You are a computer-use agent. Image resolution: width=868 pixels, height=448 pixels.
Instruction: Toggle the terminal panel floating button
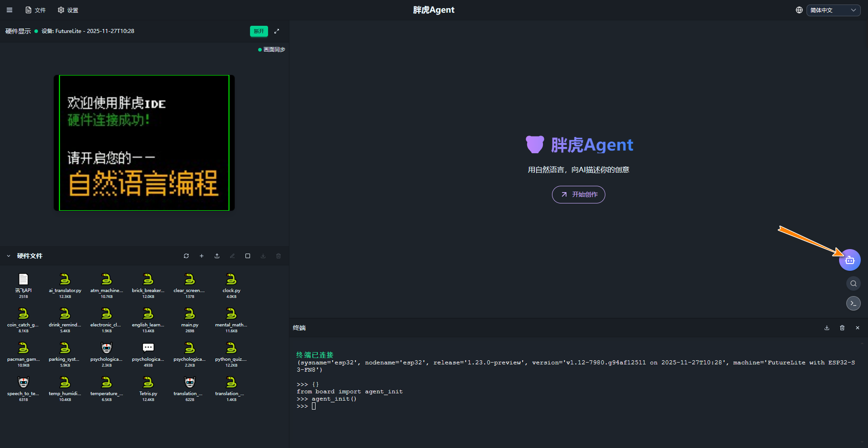point(853,303)
